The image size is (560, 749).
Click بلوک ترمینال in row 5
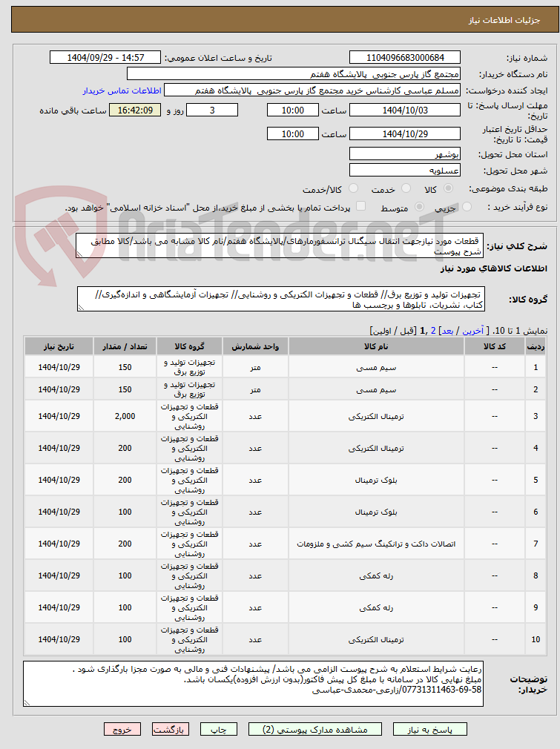click(376, 480)
